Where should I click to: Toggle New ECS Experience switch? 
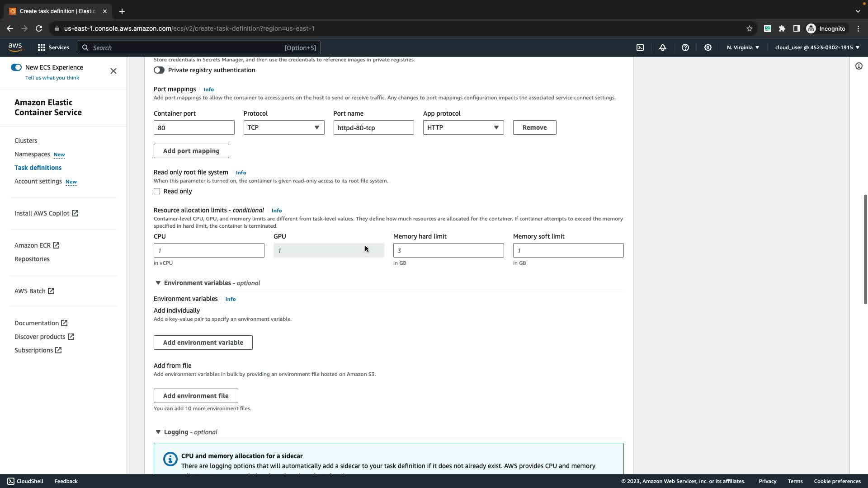(x=16, y=67)
